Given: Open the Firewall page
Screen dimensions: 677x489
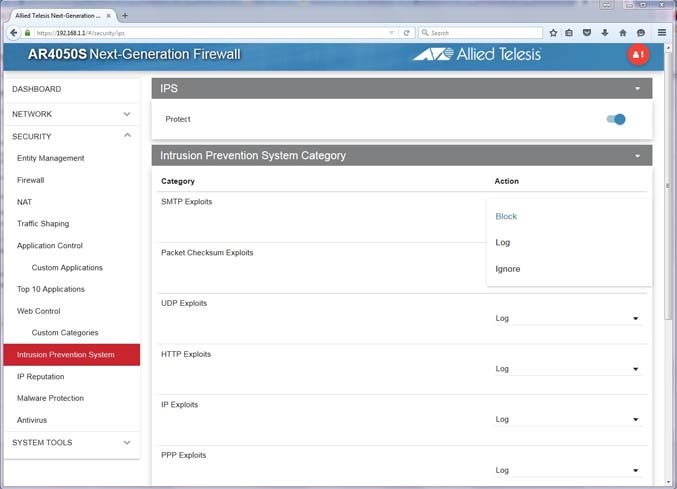Looking at the screenshot, I should click(30, 180).
